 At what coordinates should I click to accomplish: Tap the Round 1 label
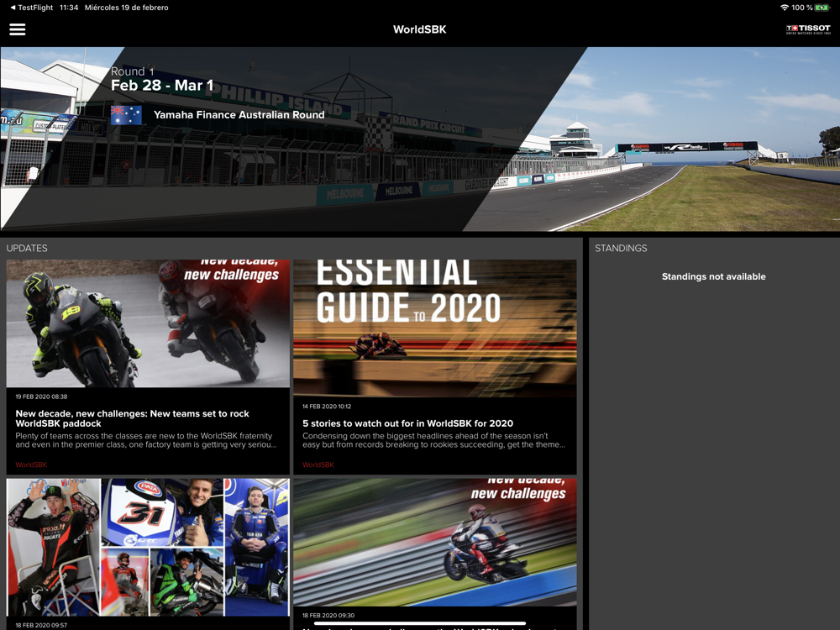(133, 71)
